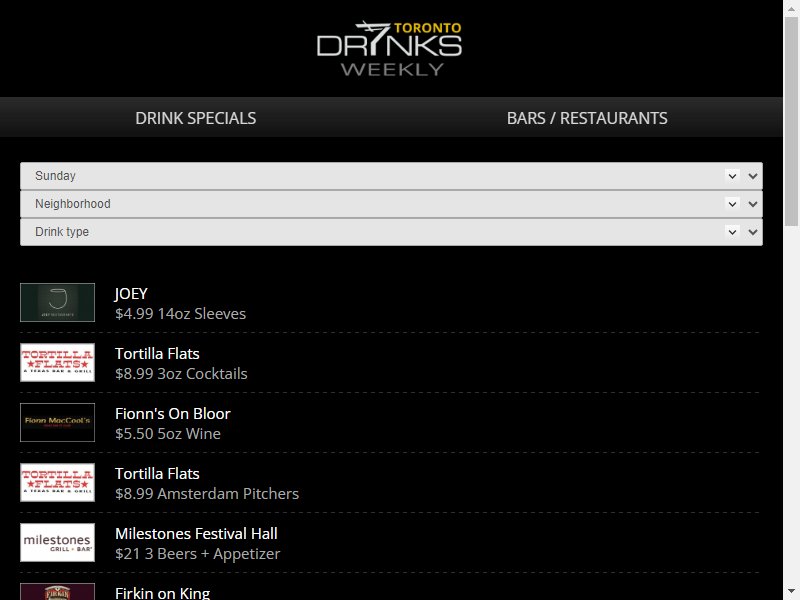Click the $8.99 Amsterdam Pitchers special

click(x=207, y=493)
